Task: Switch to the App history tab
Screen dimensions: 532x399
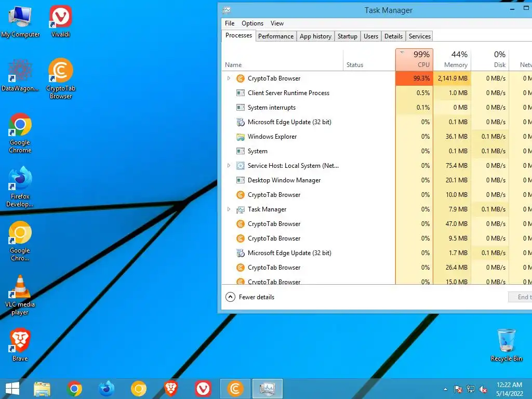Action: (315, 36)
